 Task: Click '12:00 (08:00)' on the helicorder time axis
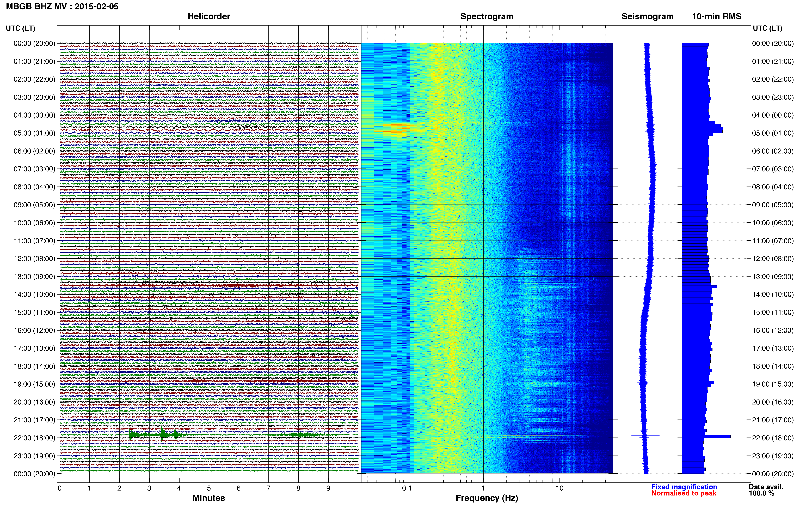pos(34,259)
